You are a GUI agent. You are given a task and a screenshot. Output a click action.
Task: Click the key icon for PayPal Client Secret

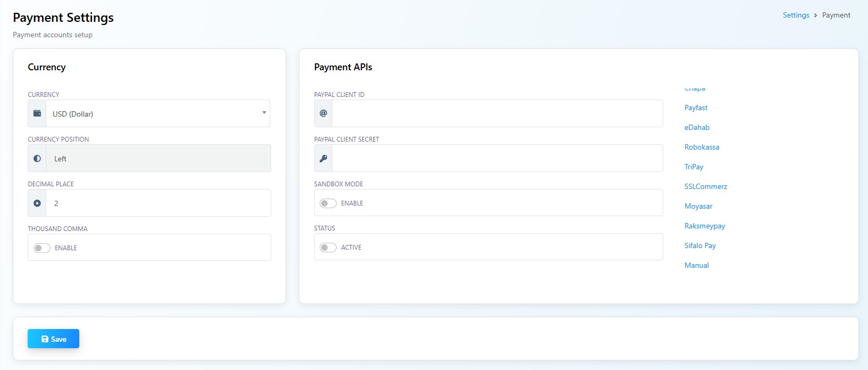(x=323, y=159)
